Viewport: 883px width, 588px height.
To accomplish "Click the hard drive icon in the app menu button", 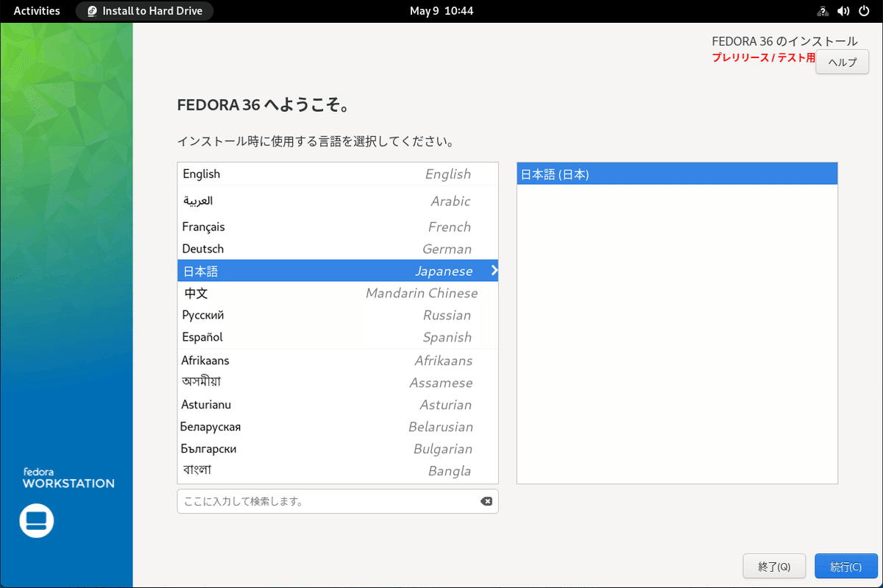I will (92, 11).
